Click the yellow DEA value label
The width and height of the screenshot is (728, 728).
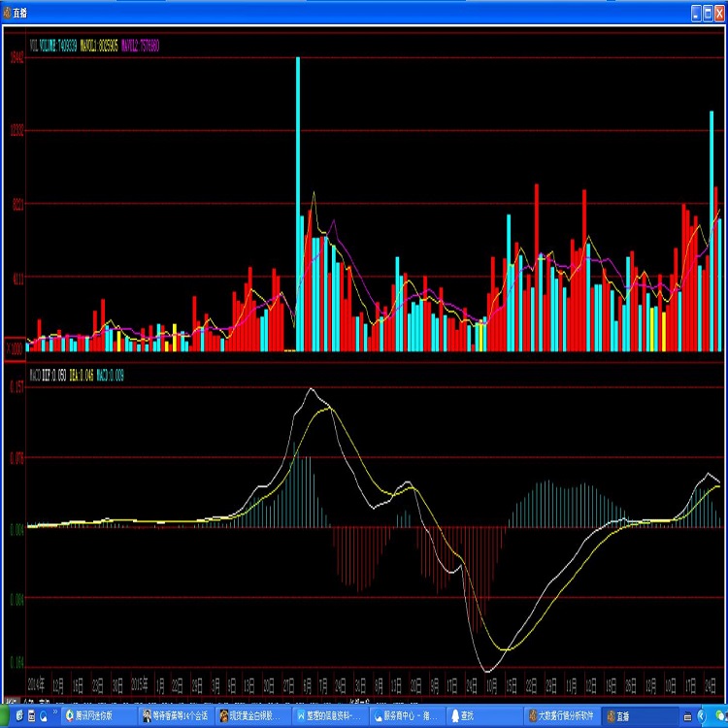click(x=81, y=374)
